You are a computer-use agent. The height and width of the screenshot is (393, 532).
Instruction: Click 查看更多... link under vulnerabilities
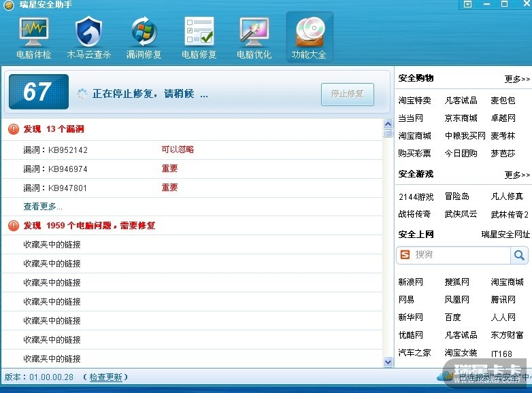tap(43, 207)
